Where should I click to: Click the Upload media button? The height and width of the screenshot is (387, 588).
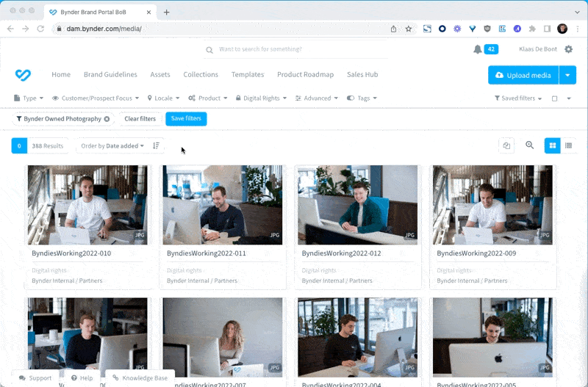523,76
